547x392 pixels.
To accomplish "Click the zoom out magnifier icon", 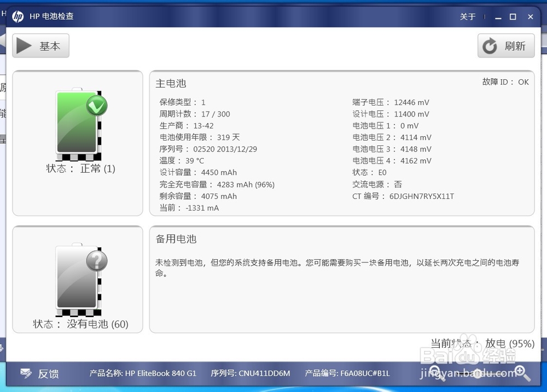I will (x=437, y=373).
